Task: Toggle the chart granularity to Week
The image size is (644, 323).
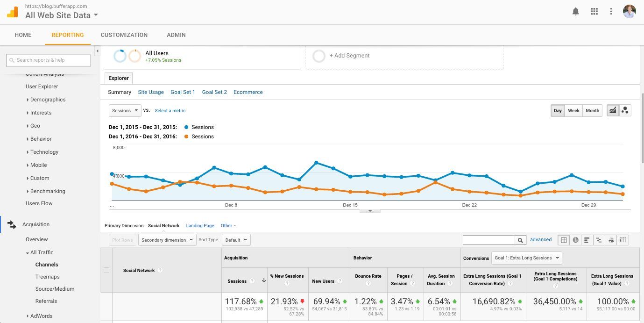Action: click(x=573, y=110)
